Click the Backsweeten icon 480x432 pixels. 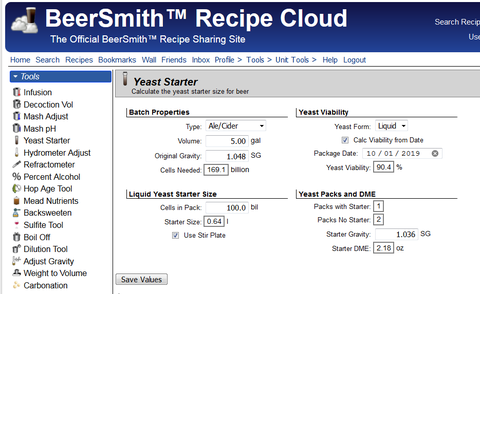[x=16, y=213]
